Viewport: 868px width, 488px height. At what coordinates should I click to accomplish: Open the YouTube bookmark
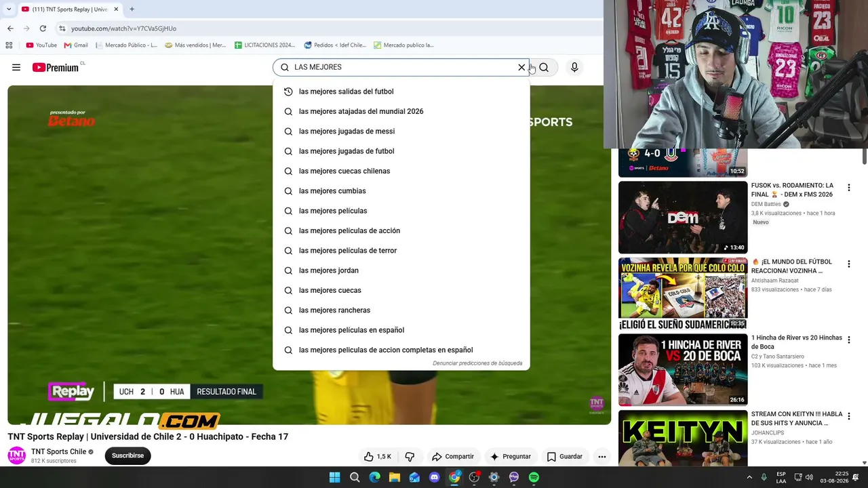click(x=41, y=45)
